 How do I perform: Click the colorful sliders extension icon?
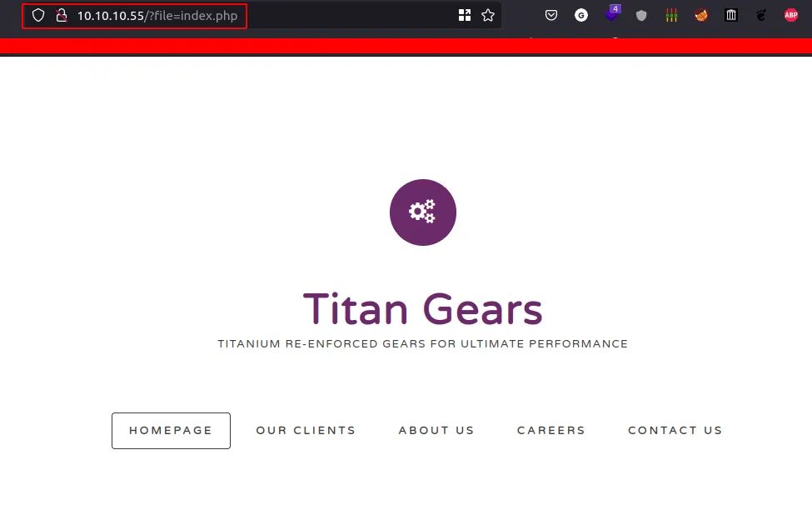(671, 14)
